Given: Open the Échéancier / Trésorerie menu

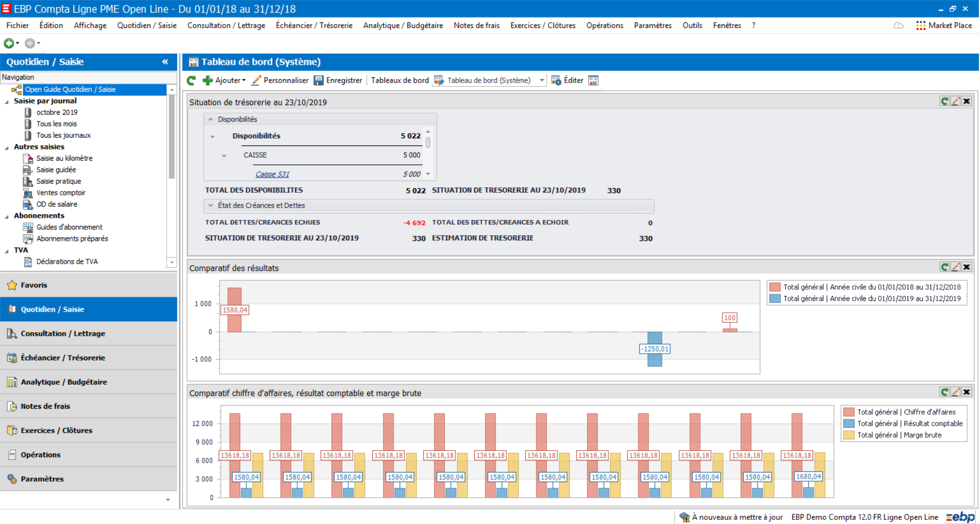Looking at the screenshot, I should coord(314,26).
